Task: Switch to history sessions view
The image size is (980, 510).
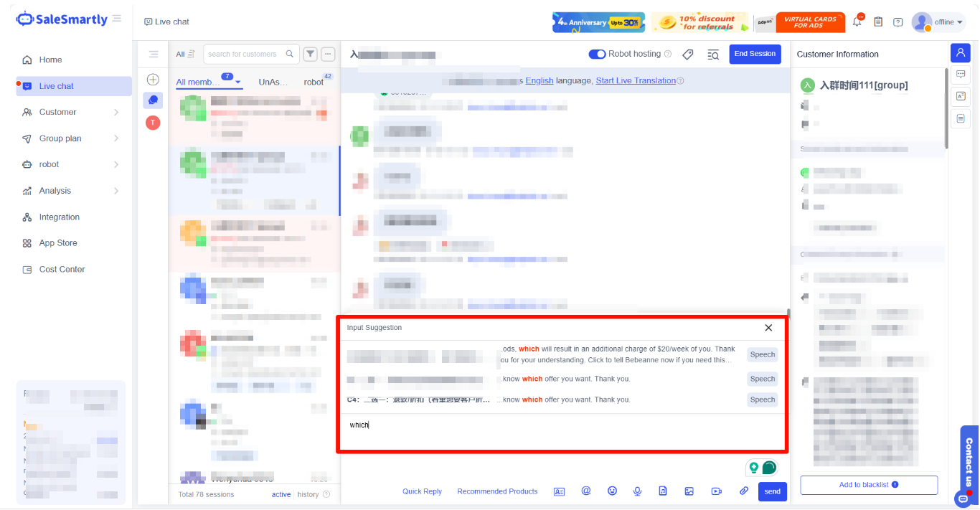Action: coord(308,494)
